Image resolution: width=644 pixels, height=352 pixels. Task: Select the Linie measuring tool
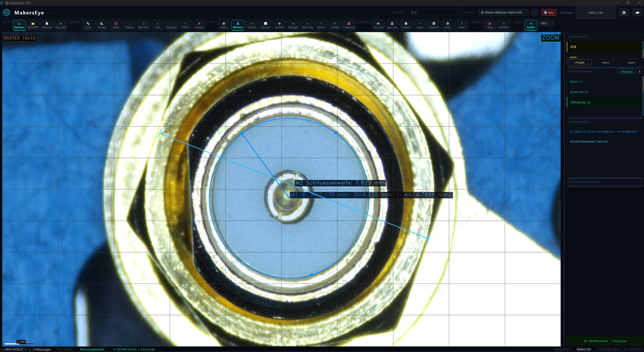tap(88, 25)
